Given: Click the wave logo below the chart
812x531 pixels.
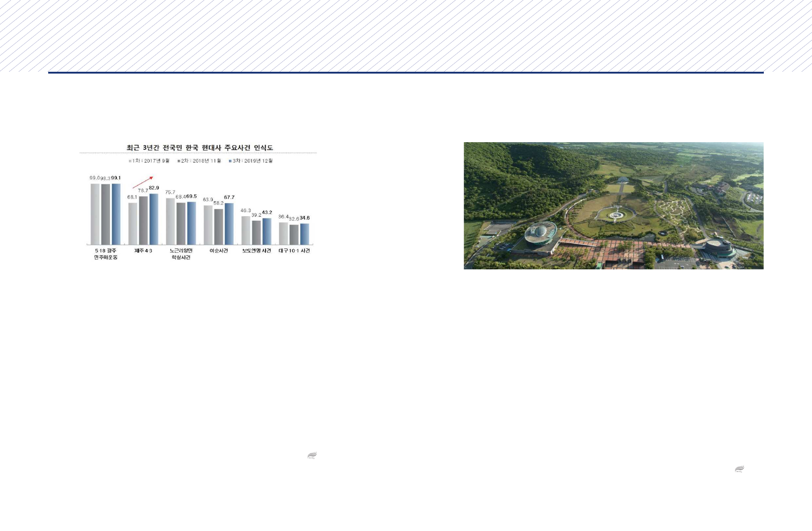Looking at the screenshot, I should [312, 455].
